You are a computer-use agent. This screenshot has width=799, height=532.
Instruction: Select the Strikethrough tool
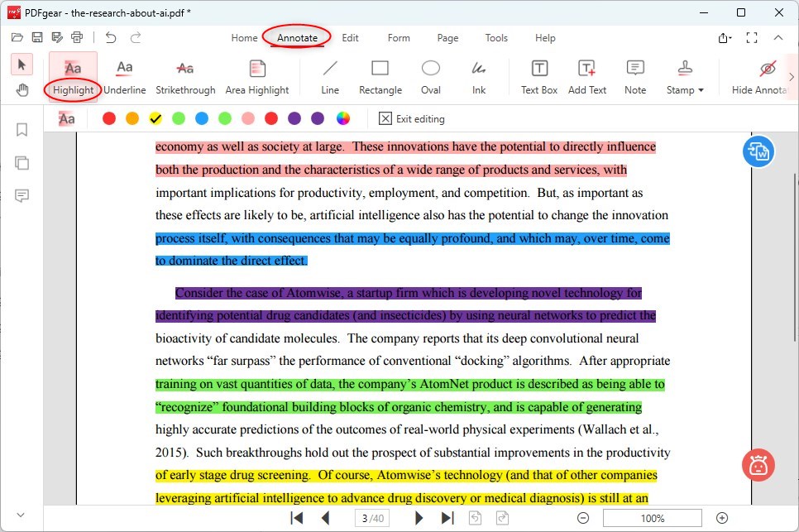[184, 74]
